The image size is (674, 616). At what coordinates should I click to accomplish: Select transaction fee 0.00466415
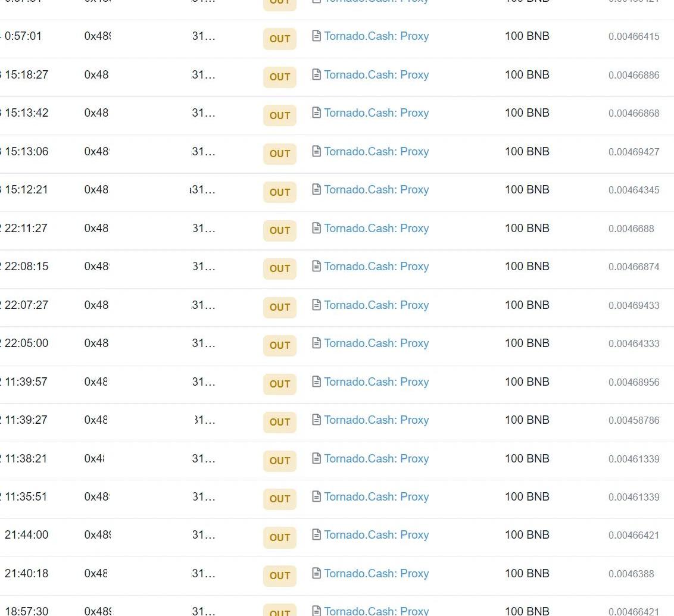point(634,36)
